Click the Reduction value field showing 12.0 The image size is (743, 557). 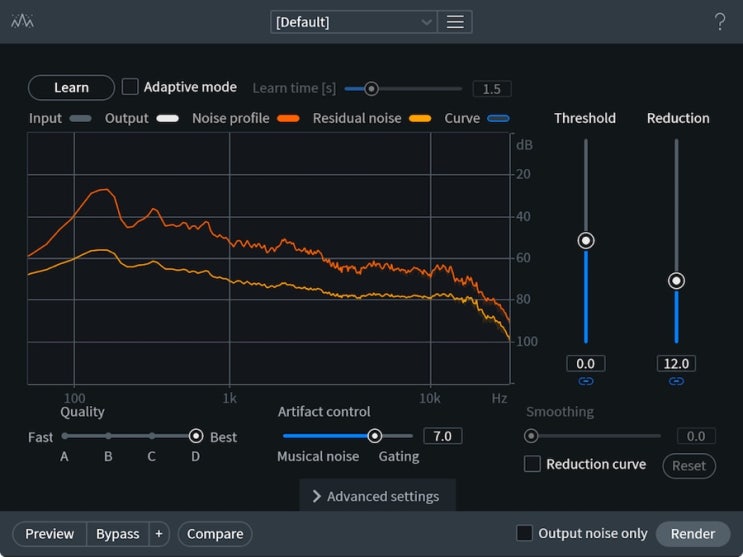[676, 364]
